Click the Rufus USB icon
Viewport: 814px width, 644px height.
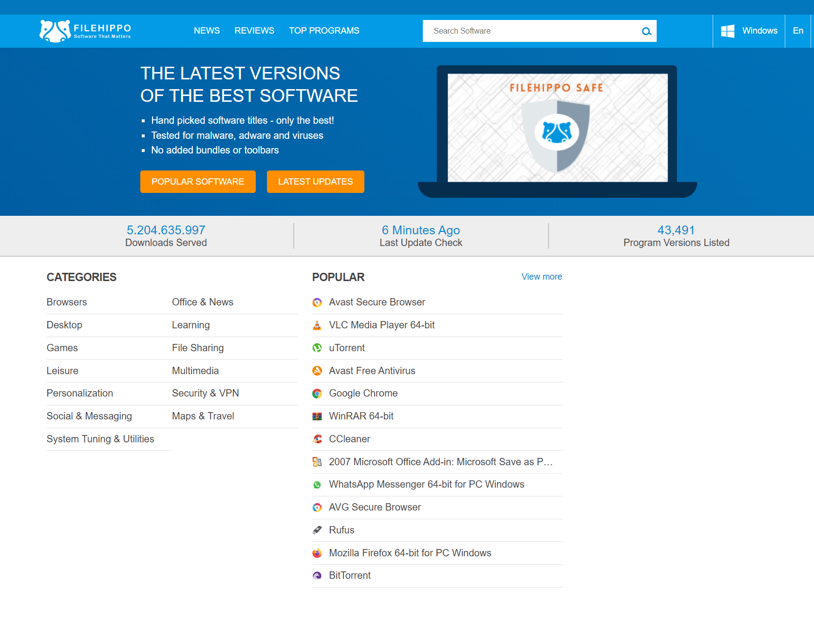coord(317,530)
